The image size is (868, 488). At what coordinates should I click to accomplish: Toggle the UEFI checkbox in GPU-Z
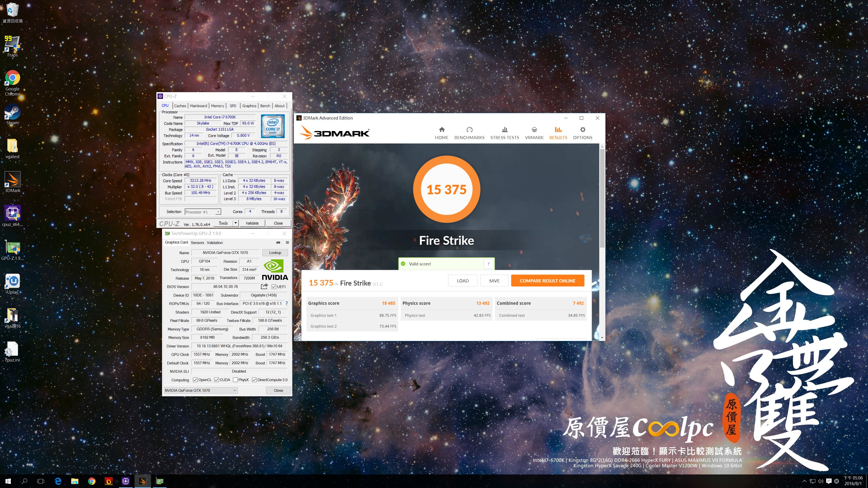pyautogui.click(x=274, y=287)
